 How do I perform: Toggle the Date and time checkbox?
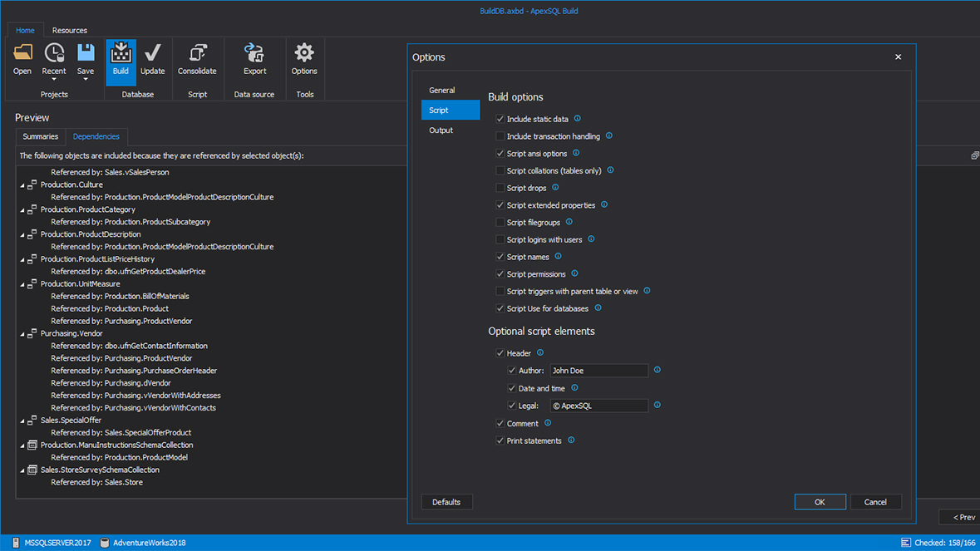[512, 388]
